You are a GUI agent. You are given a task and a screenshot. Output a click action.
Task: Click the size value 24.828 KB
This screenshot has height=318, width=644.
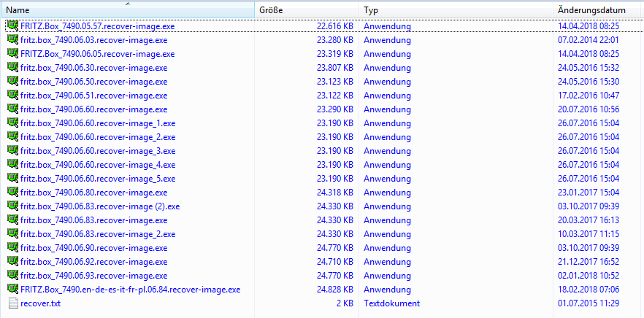[x=335, y=290]
